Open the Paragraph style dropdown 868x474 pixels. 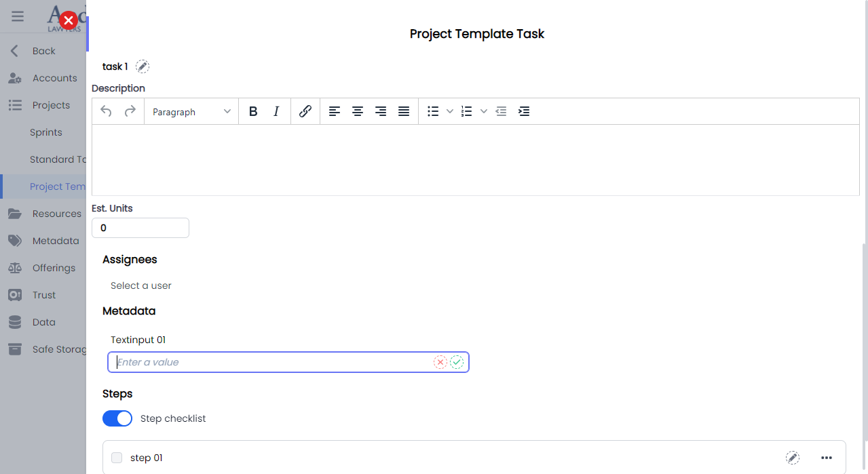pos(191,111)
